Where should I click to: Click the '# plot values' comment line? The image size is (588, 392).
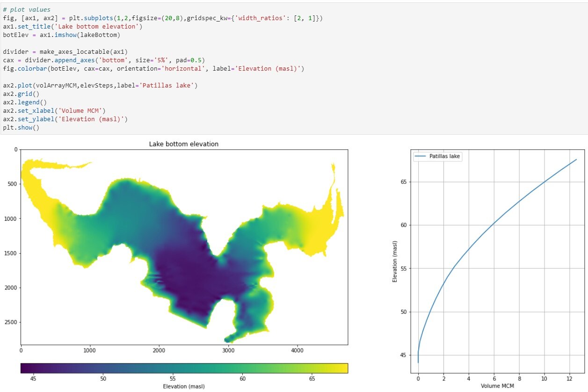[x=27, y=10]
